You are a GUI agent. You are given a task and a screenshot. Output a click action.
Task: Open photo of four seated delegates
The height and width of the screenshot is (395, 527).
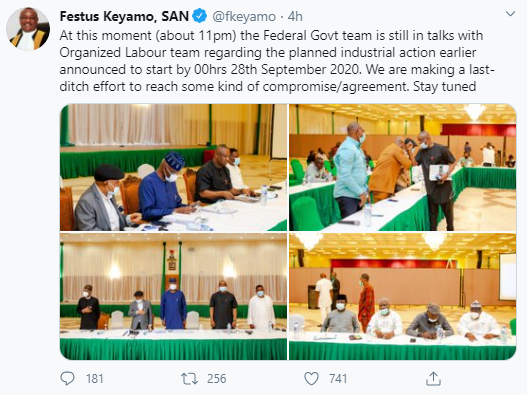click(403, 296)
